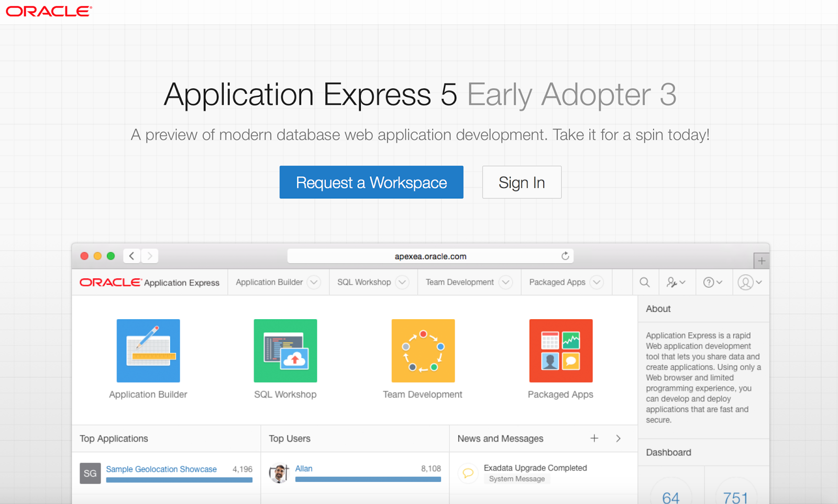
Task: Expand the Application Builder dropdown arrow
Action: click(314, 283)
